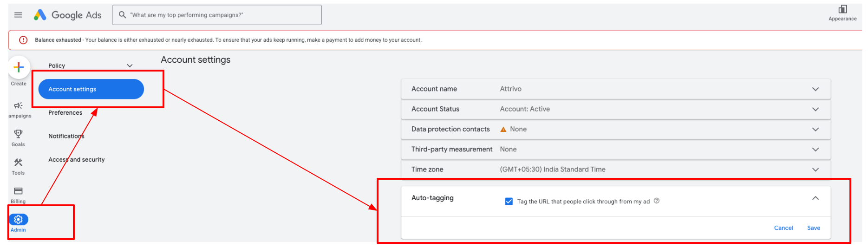Open Billing card icon

click(18, 191)
